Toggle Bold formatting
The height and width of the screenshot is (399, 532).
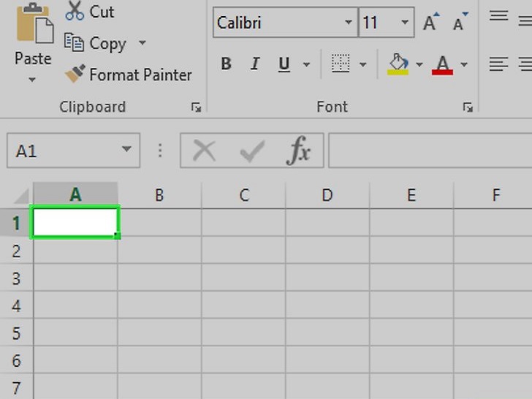pos(226,64)
